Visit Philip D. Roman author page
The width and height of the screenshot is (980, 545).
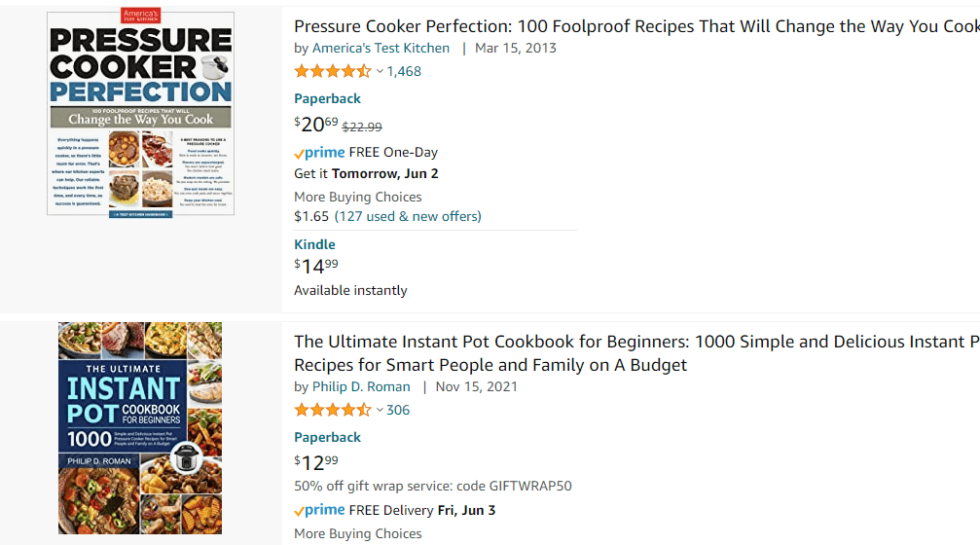point(361,386)
